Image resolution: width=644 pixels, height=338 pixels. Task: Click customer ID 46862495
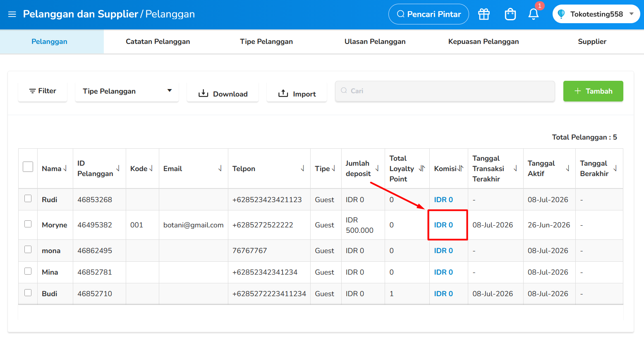pyautogui.click(x=95, y=251)
